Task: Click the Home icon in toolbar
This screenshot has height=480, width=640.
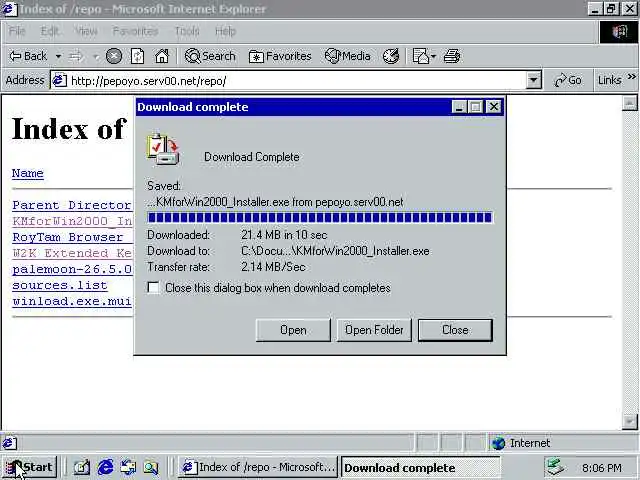Action: pyautogui.click(x=162, y=56)
